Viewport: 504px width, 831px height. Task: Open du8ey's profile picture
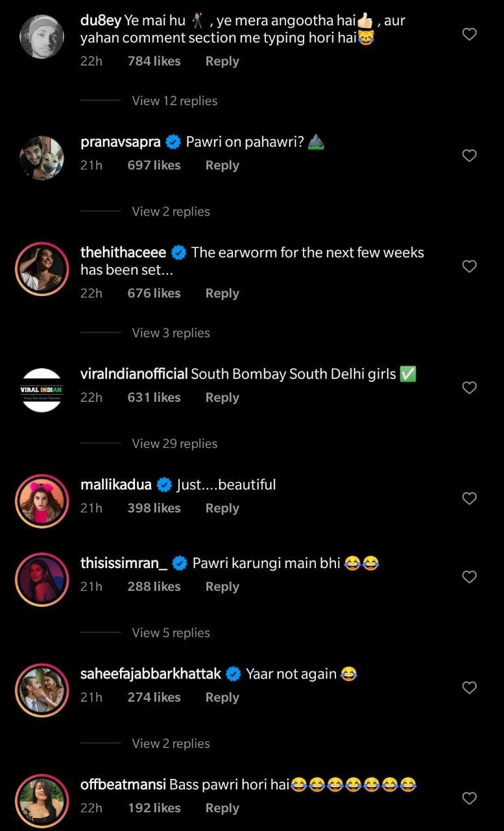coord(42,36)
